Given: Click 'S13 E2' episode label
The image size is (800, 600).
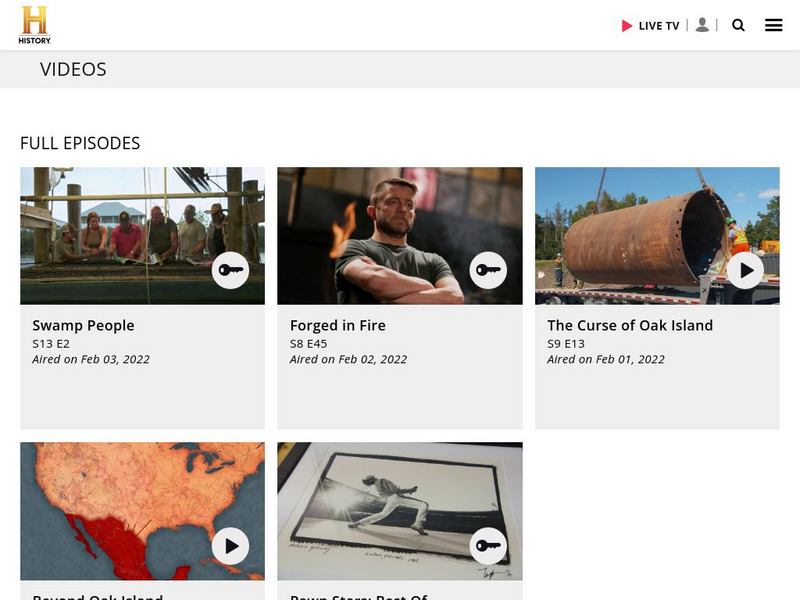Looking at the screenshot, I should click(51, 344).
